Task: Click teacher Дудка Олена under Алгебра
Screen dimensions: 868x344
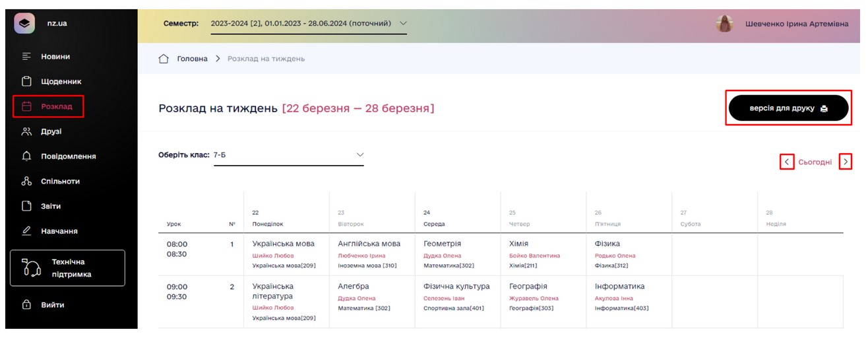Action: point(357,298)
